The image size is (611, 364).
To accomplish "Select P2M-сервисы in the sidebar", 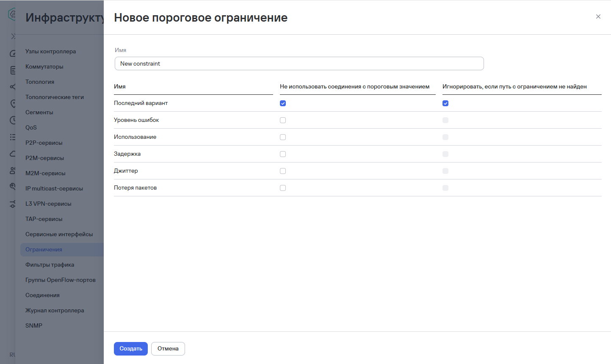I will tap(44, 158).
